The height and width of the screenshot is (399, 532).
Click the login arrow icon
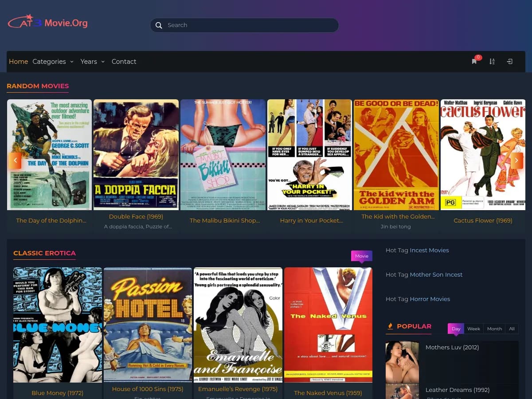(510, 62)
